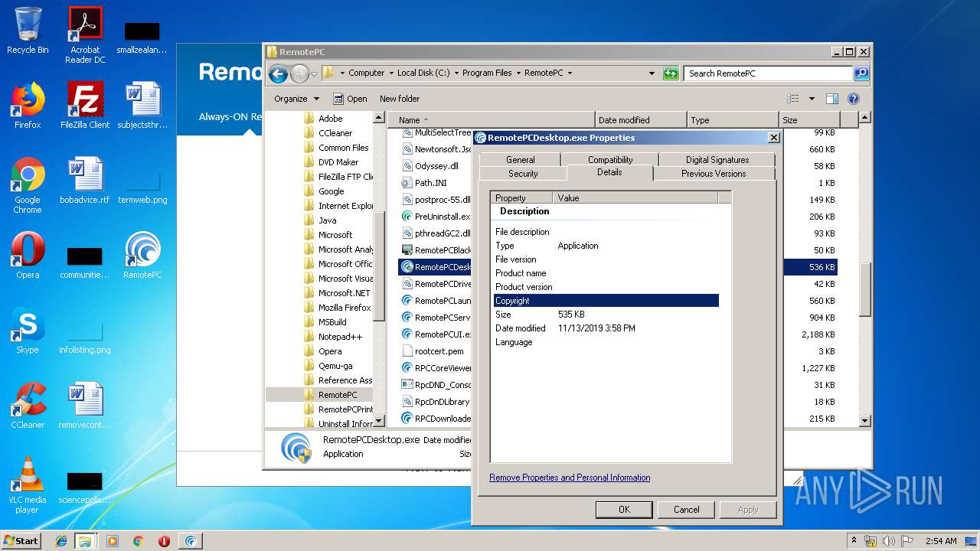Toggle the preview pane button
The width and height of the screenshot is (980, 551).
coord(832,99)
